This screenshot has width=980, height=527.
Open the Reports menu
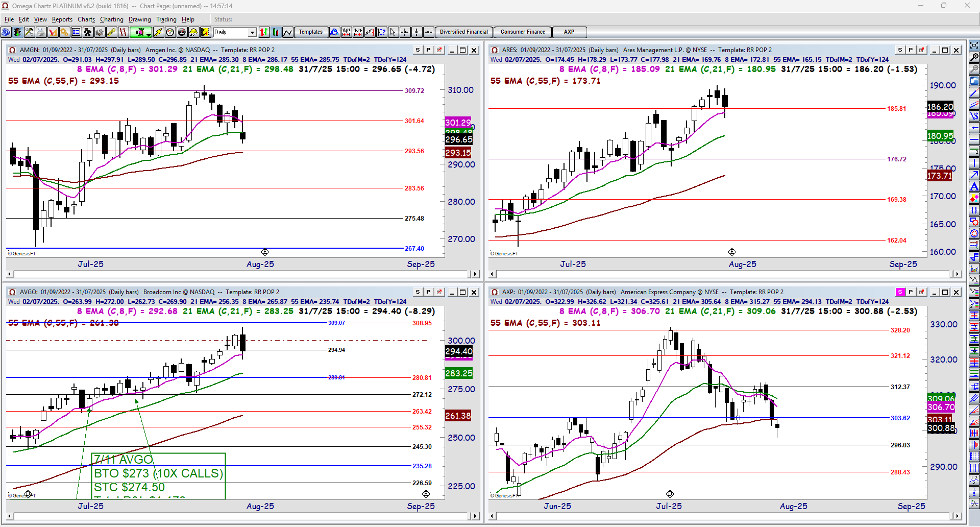pos(62,19)
